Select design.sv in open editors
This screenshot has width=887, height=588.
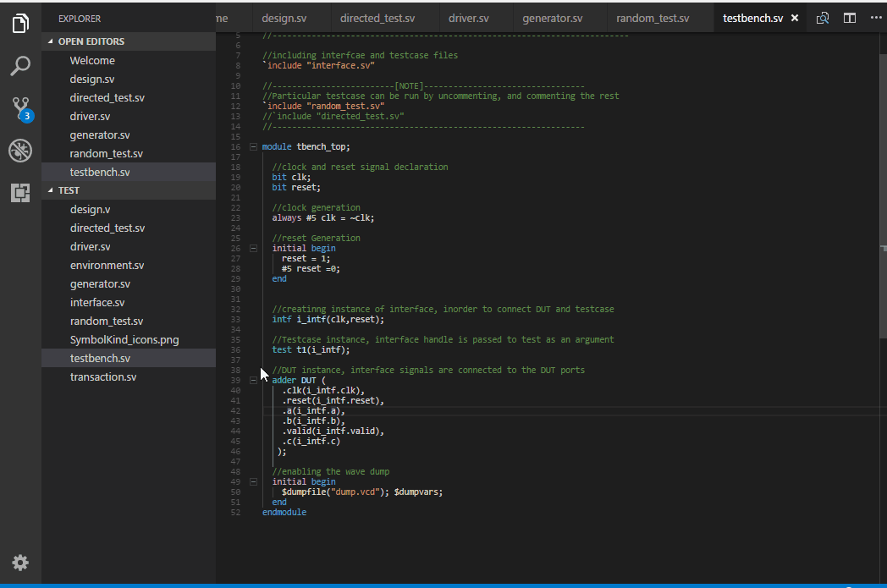(x=129, y=80)
